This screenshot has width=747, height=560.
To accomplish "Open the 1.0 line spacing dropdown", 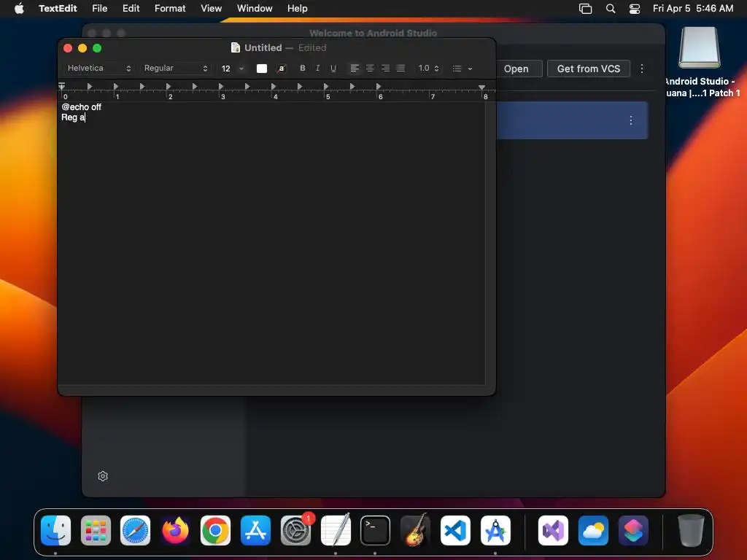I will pyautogui.click(x=428, y=68).
